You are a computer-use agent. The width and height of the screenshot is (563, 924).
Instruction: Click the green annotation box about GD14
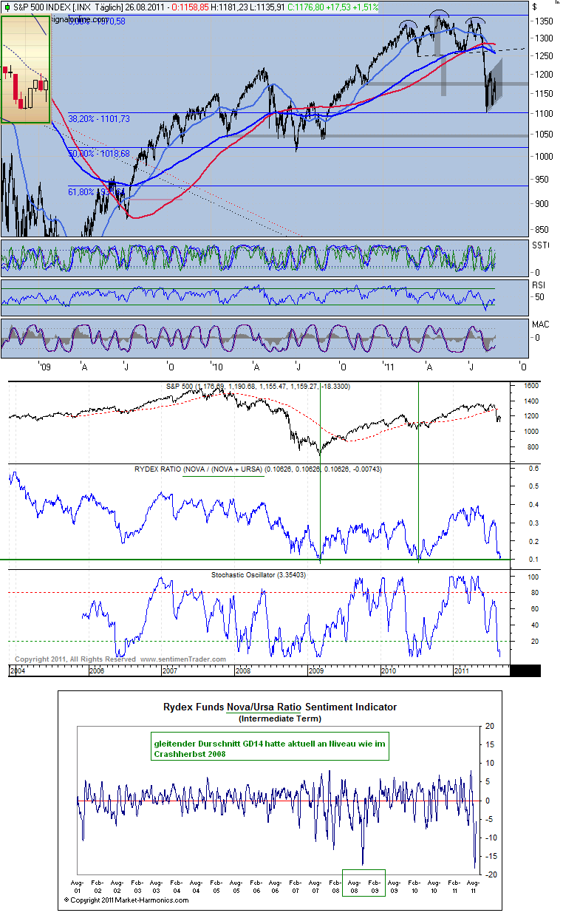pos(270,748)
